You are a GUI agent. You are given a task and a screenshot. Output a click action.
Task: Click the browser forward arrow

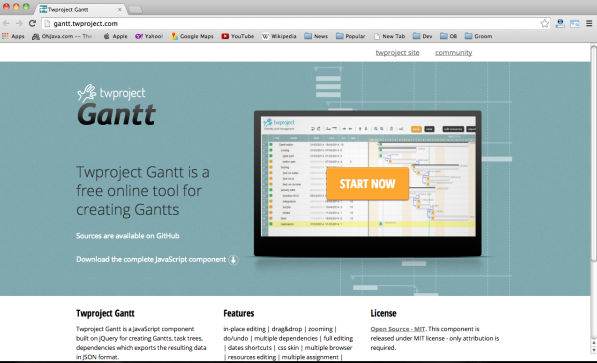(x=19, y=24)
